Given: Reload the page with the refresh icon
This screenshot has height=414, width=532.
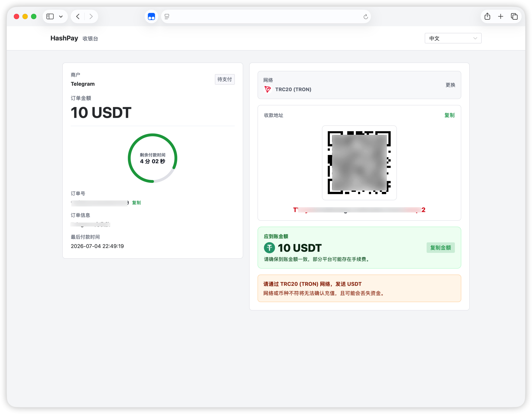Looking at the screenshot, I should point(365,17).
